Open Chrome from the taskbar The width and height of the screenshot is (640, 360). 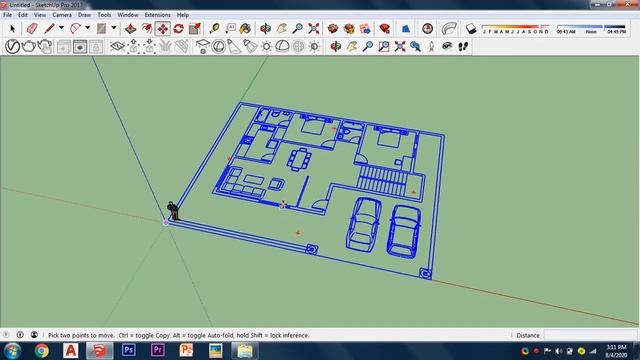pos(42,351)
